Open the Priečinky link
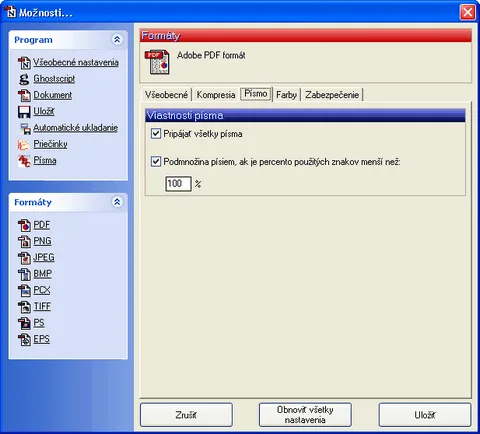480x434 pixels. 50,144
